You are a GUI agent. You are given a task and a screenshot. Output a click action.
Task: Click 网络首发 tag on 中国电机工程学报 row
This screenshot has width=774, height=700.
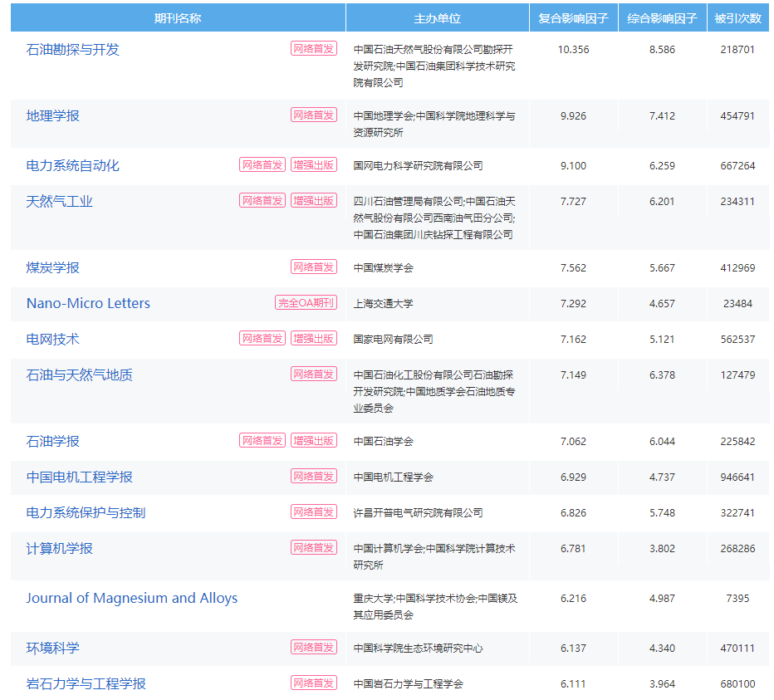point(314,477)
